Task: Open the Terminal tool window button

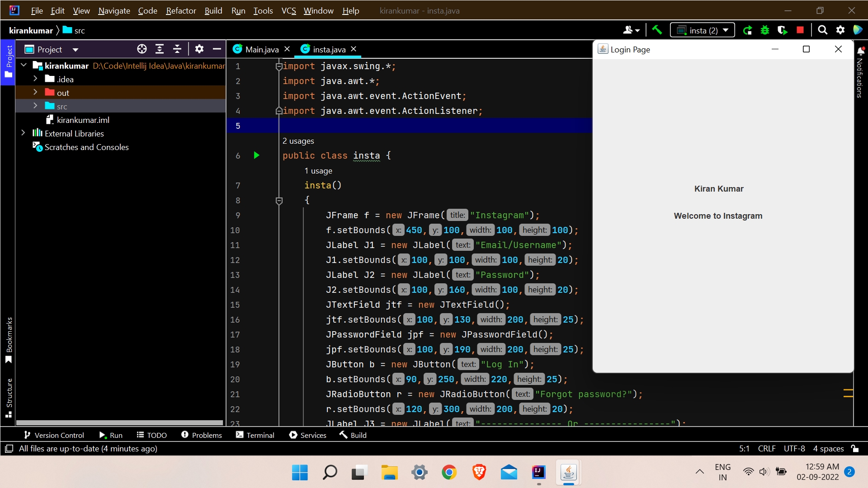Action: click(x=255, y=435)
